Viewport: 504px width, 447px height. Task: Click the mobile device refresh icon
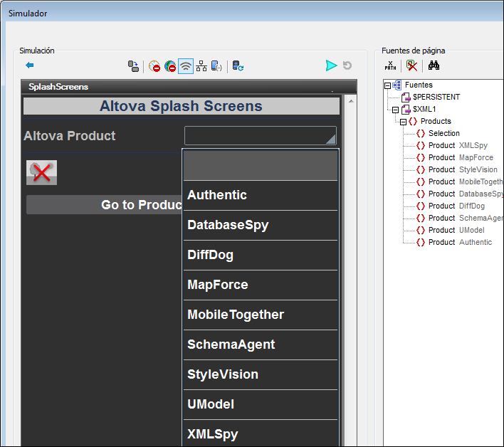point(238,66)
